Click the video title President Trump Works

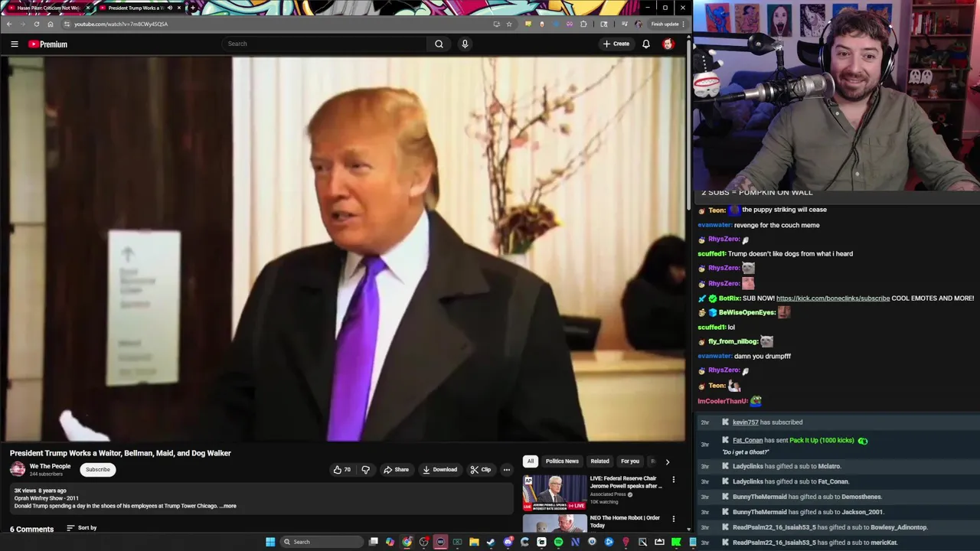pos(120,453)
